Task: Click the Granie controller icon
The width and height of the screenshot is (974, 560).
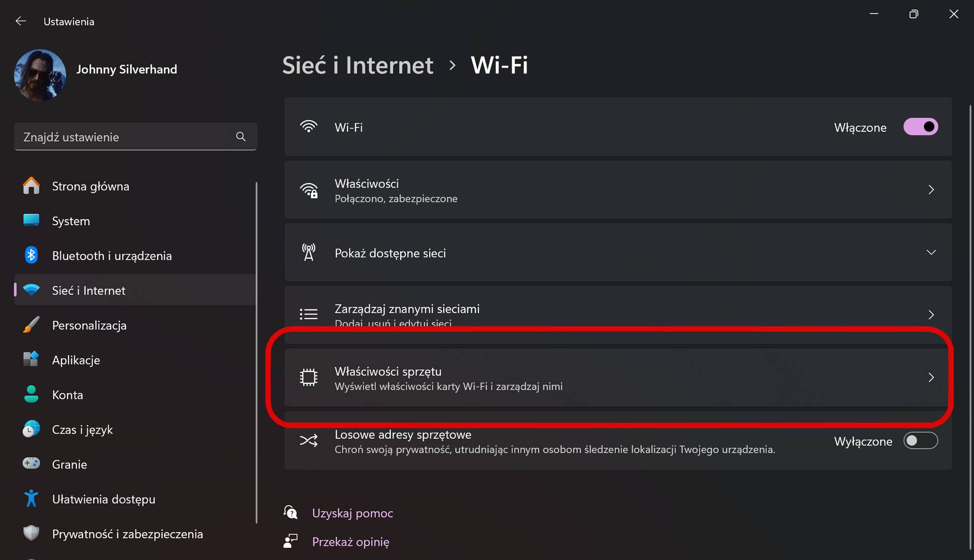Action: 31,464
